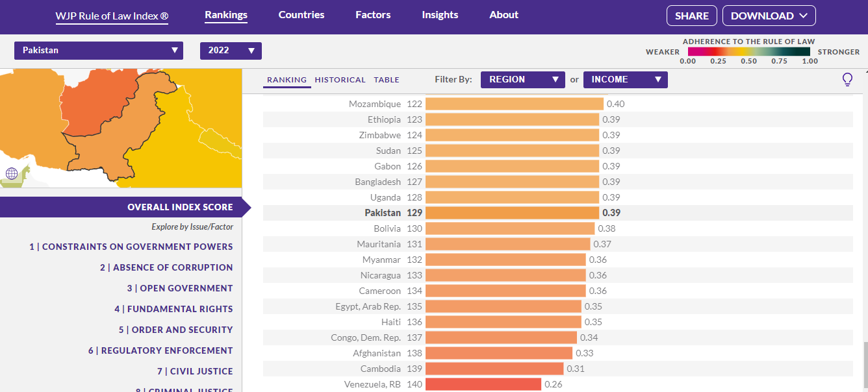Open the DOWNLOAD menu button
Screen dimensions: 868x392
coord(769,16)
